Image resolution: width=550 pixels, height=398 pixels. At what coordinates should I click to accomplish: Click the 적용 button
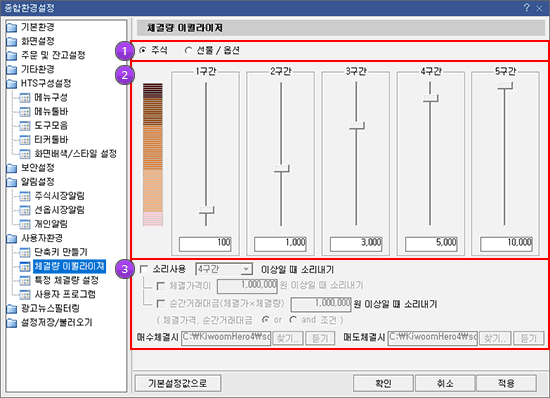[x=506, y=383]
